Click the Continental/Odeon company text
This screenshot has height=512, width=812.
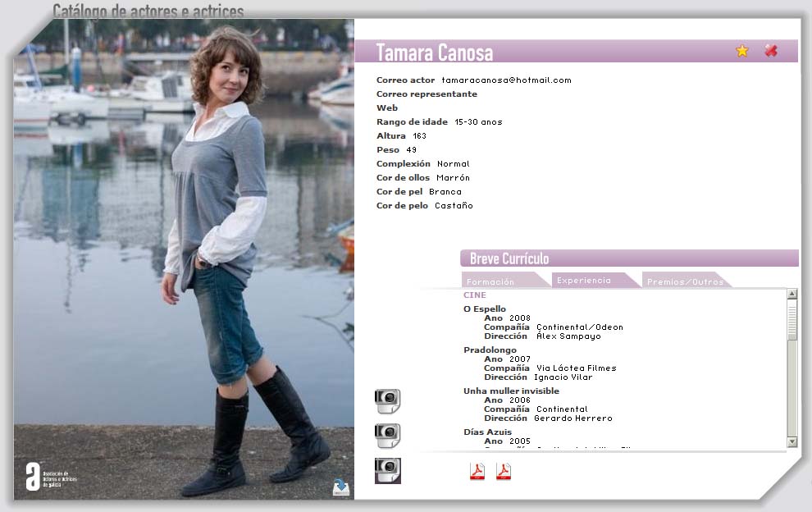point(580,327)
